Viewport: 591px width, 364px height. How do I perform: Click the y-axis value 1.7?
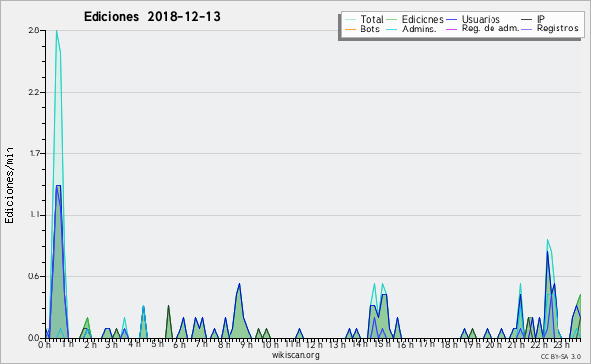coord(33,153)
